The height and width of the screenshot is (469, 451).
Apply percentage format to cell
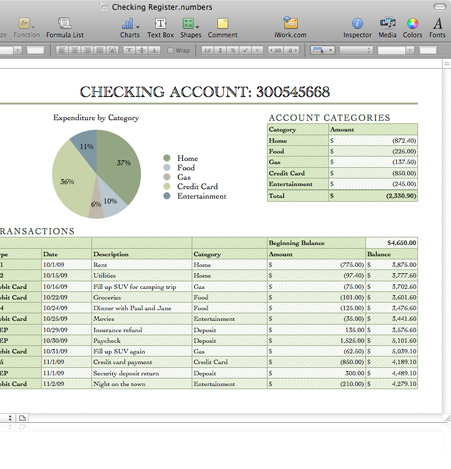click(x=232, y=50)
